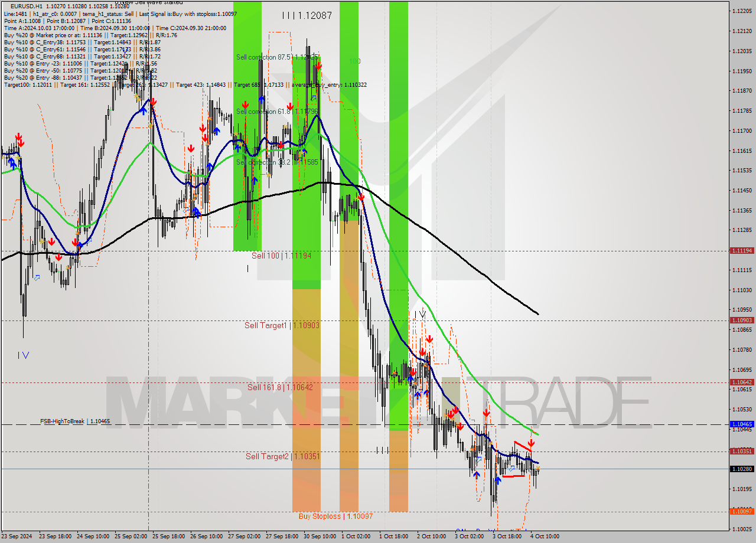Click the '3 Oct 18:00' time axis label
Image resolution: width=756 pixels, height=543 pixels.
click(x=506, y=537)
